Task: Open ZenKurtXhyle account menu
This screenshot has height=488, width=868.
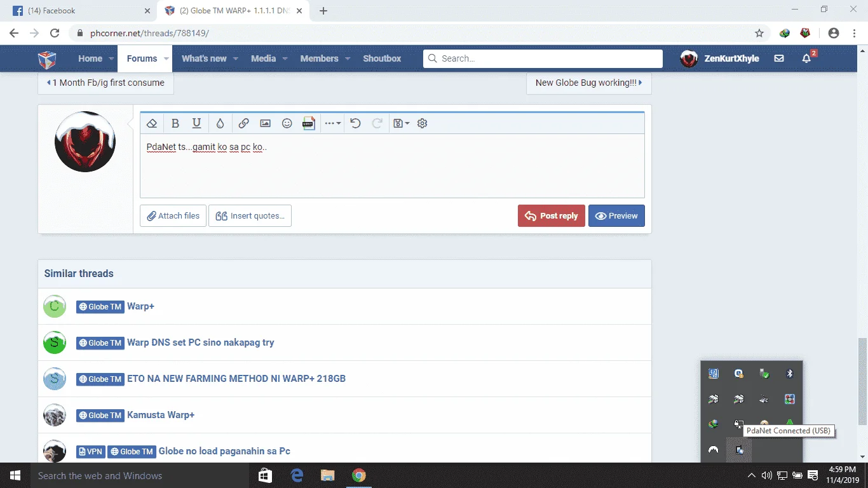Action: coord(719,58)
